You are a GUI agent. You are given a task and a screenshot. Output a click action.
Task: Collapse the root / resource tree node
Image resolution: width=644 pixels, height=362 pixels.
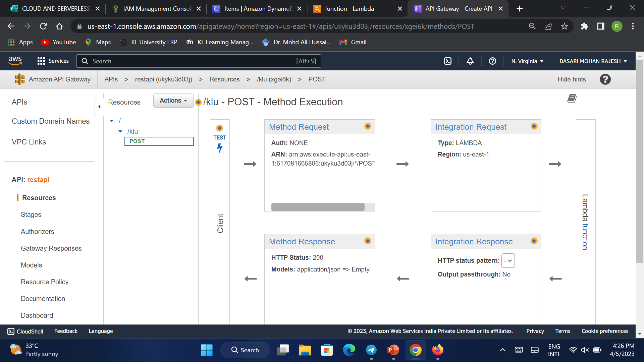tap(112, 121)
